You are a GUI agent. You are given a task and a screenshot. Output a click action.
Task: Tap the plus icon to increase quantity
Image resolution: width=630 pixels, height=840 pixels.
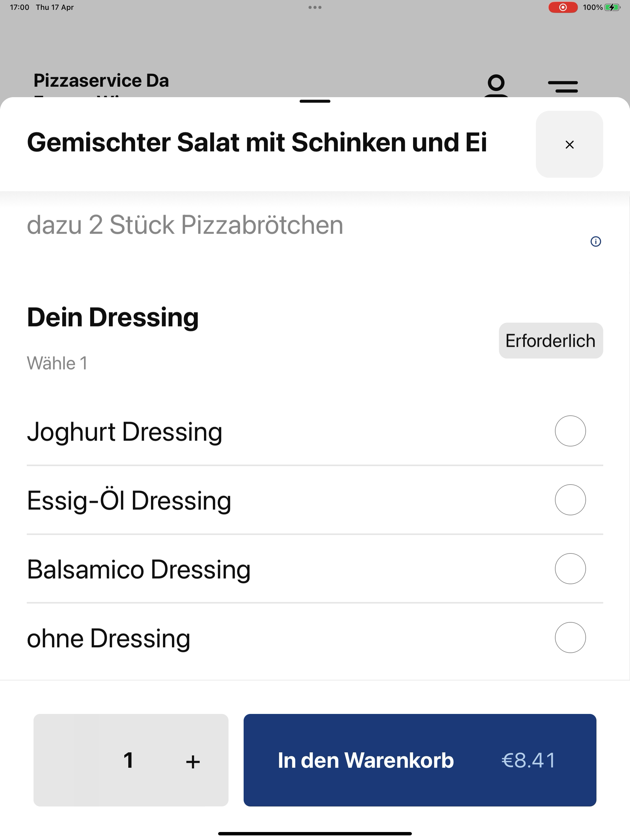[193, 761]
